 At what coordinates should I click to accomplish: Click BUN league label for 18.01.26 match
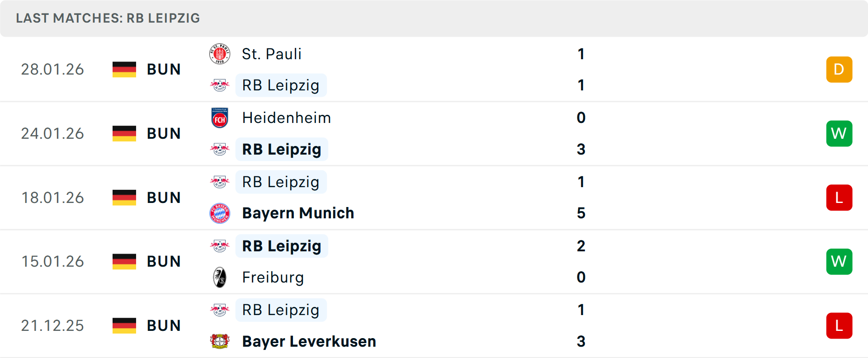point(164,198)
